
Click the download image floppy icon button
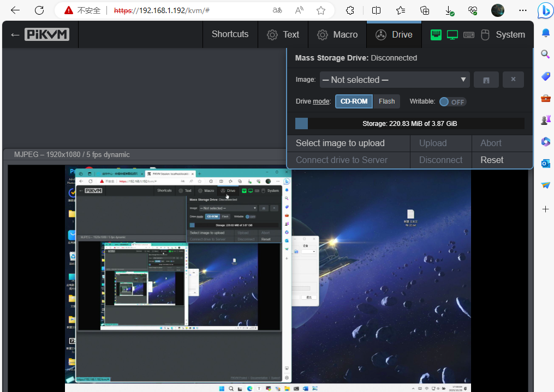[486, 80]
